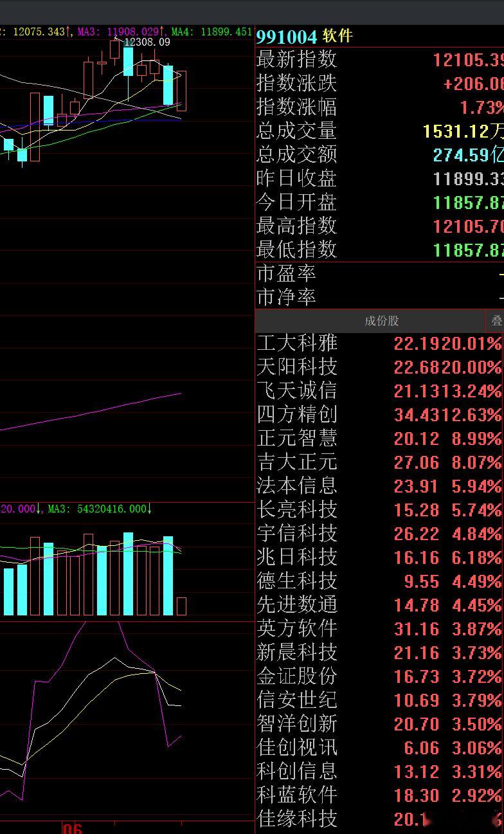Screen dimensions: 504x834
Task: Open 佳缘科技 at list bottom
Action: 379,819
